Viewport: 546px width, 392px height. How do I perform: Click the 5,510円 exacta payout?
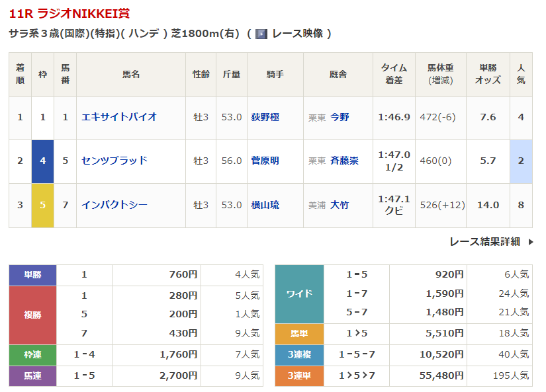tap(445, 333)
